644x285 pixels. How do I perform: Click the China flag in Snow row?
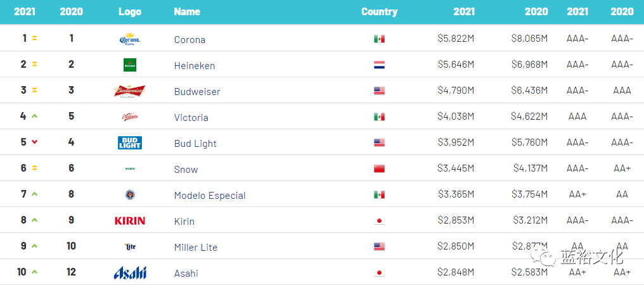(379, 169)
